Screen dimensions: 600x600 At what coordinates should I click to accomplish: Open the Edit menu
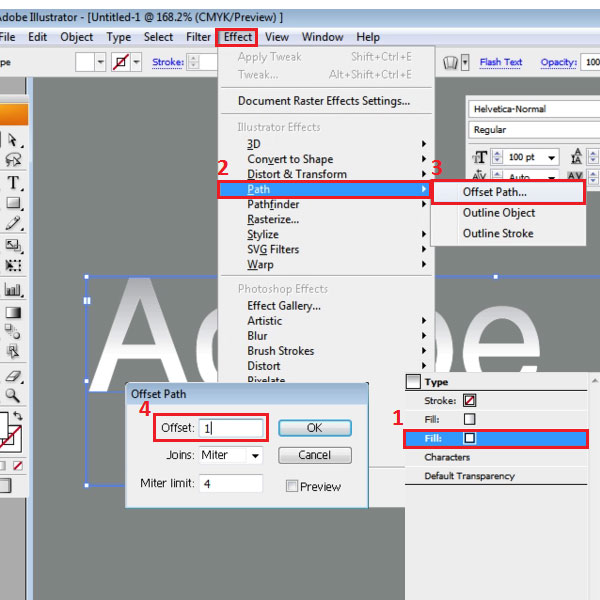point(38,37)
